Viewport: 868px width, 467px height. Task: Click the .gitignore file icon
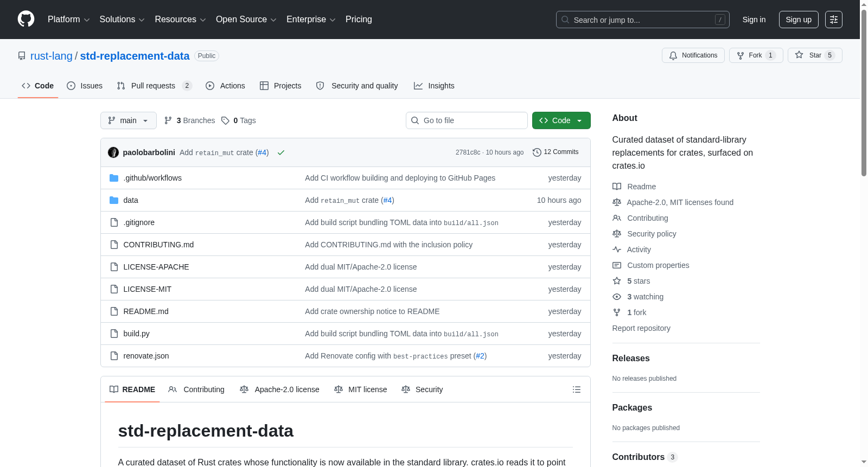click(x=114, y=222)
